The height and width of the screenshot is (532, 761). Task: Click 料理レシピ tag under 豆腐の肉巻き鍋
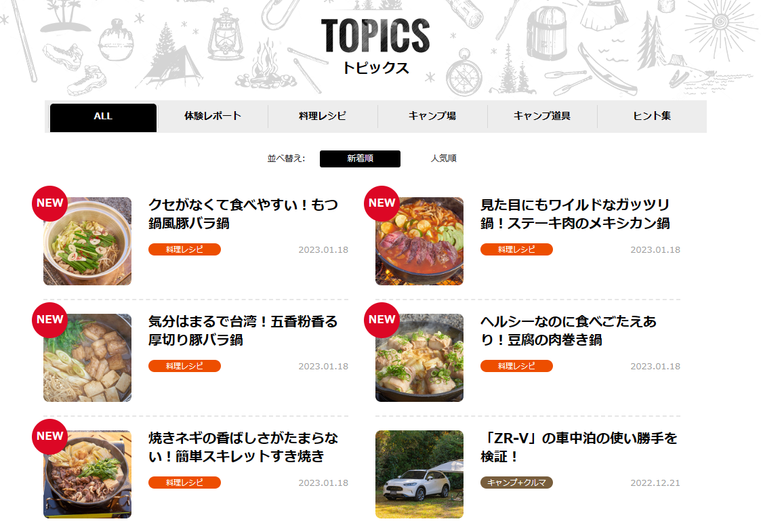pyautogui.click(x=516, y=366)
